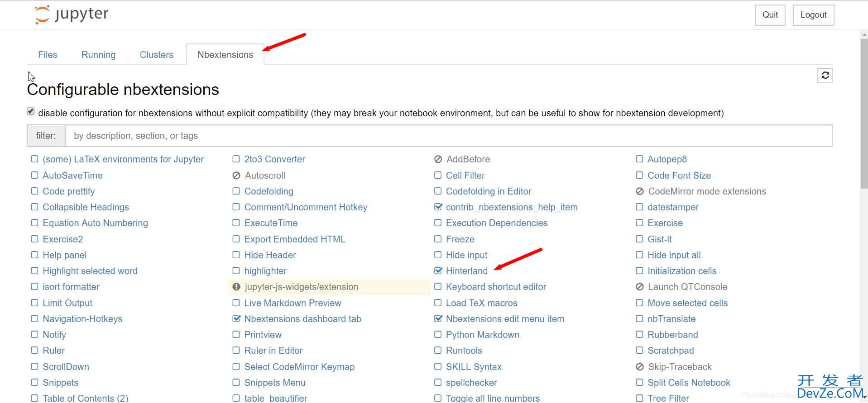Enable the Codefolding checkbox
The width and height of the screenshot is (868, 403).
tap(236, 191)
